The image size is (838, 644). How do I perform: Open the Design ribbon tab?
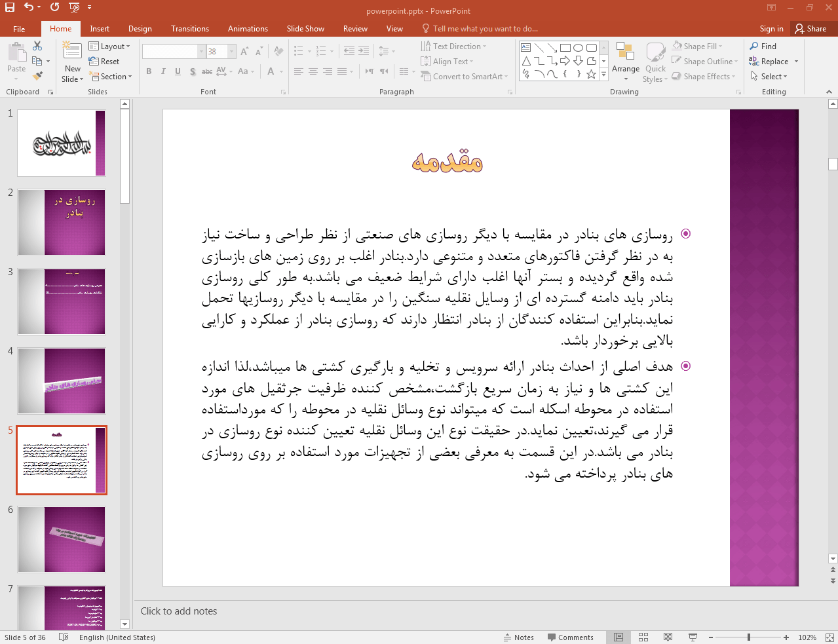point(140,29)
